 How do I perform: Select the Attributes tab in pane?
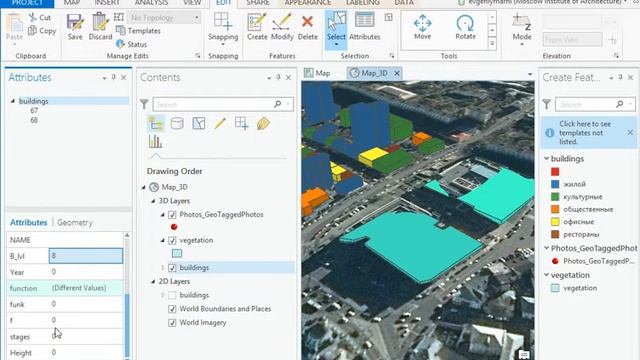(29, 222)
